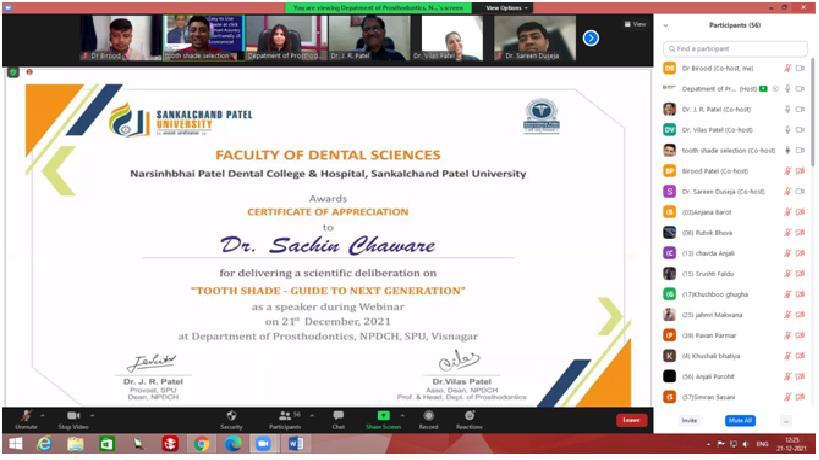This screenshot has height=460, width=819.
Task: Click the green encryption shield icon
Action: tap(14, 73)
